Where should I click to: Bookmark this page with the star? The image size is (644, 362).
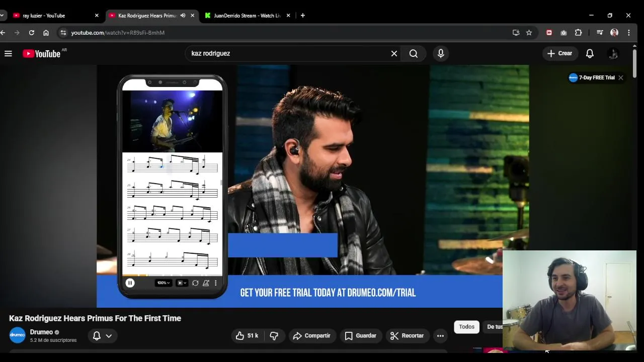pyautogui.click(x=529, y=33)
